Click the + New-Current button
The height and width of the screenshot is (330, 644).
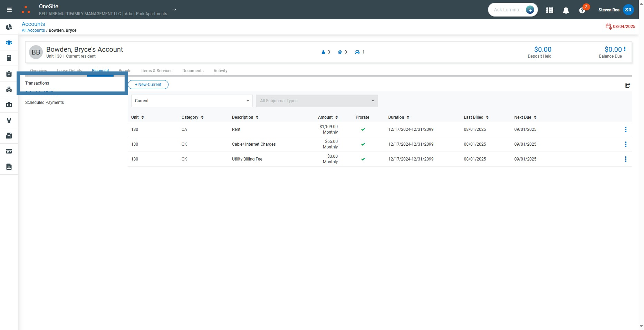[148, 85]
